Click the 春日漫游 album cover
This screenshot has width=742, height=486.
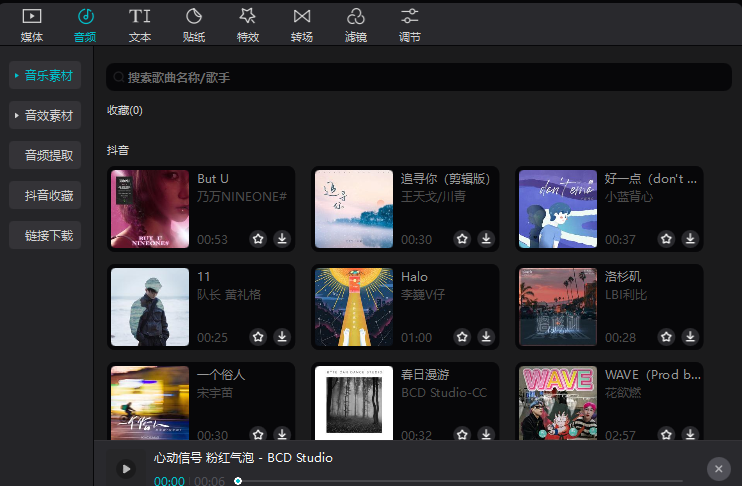pyautogui.click(x=354, y=403)
